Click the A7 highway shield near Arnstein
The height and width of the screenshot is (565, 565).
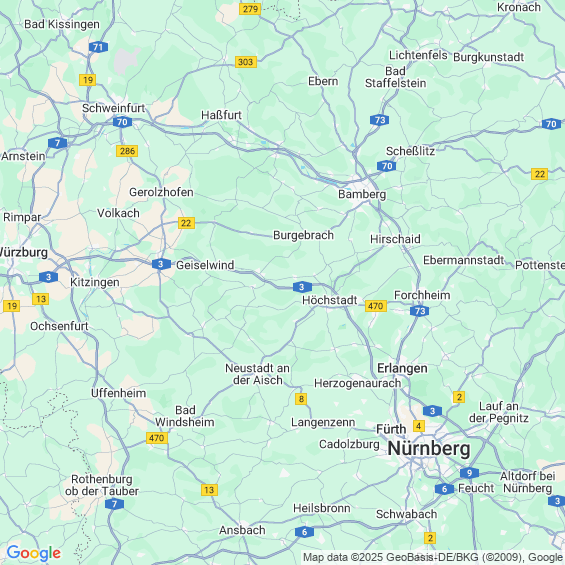[x=58, y=143]
